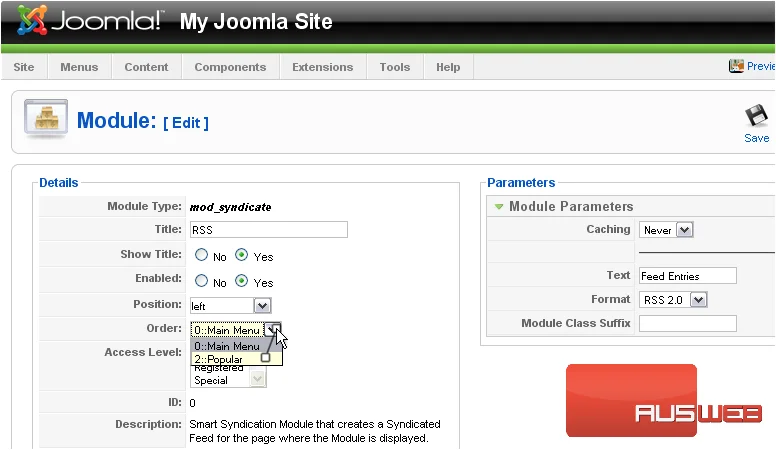This screenshot has height=450, width=776.
Task: Click the Save link label
Action: 757,138
